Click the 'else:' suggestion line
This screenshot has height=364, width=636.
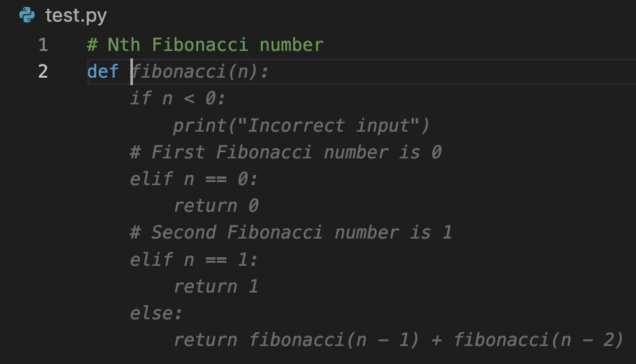tap(156, 313)
